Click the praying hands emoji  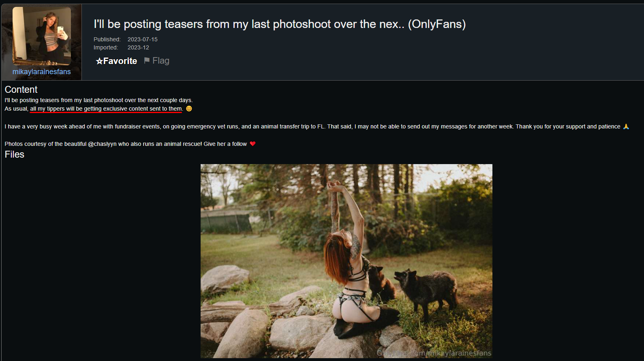(x=626, y=126)
